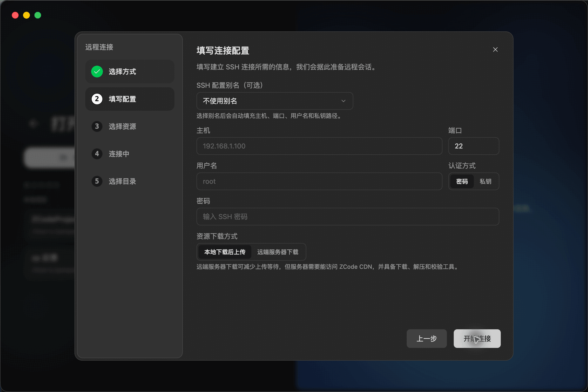Screen dimensions: 588x392
Task: Open the 选择资源 step
Action: click(130, 126)
